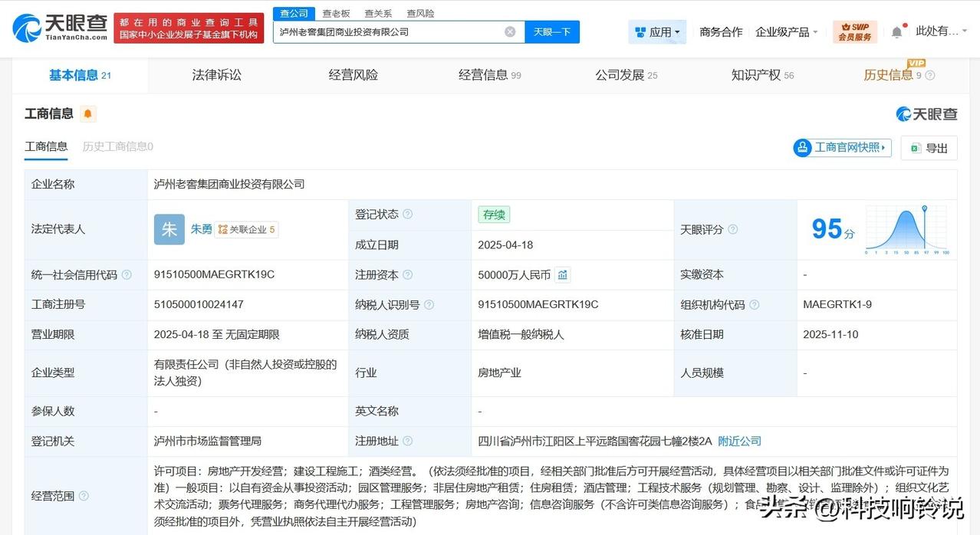Click the 工商官网快照 button

(x=842, y=147)
